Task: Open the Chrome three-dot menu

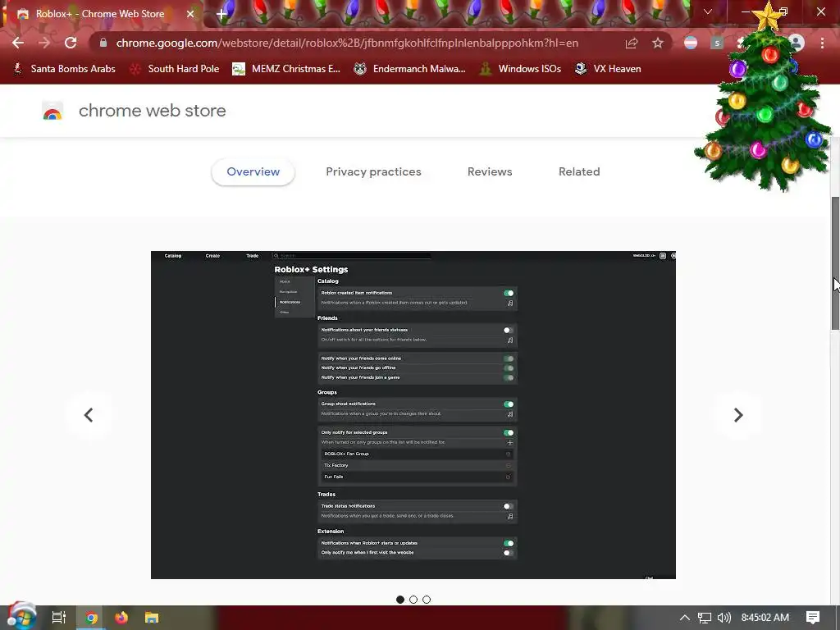Action: (822, 43)
